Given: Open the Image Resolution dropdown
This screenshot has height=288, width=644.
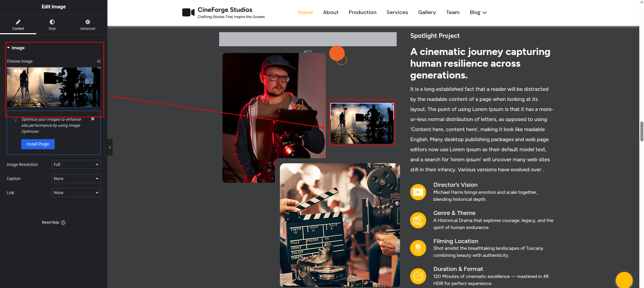Looking at the screenshot, I should [x=76, y=165].
